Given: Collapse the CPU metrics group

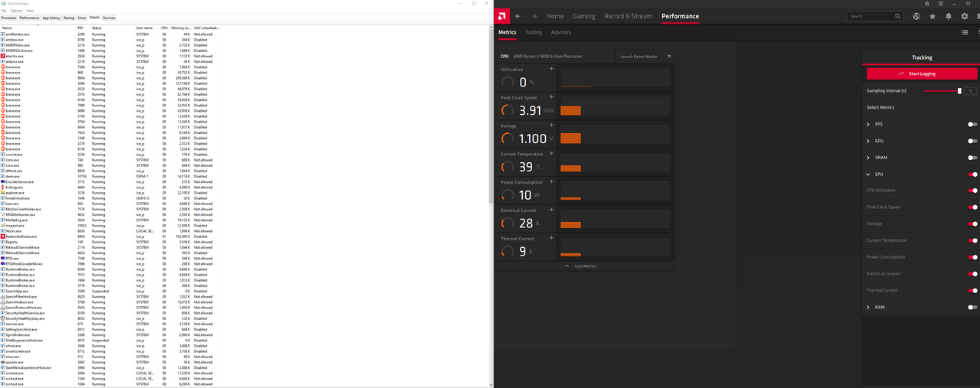Looking at the screenshot, I should coord(868,174).
